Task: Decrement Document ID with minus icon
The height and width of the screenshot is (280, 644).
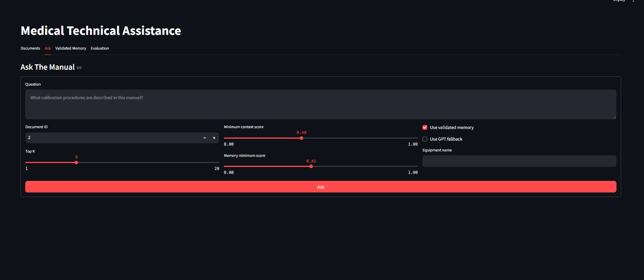Action: coord(205,138)
